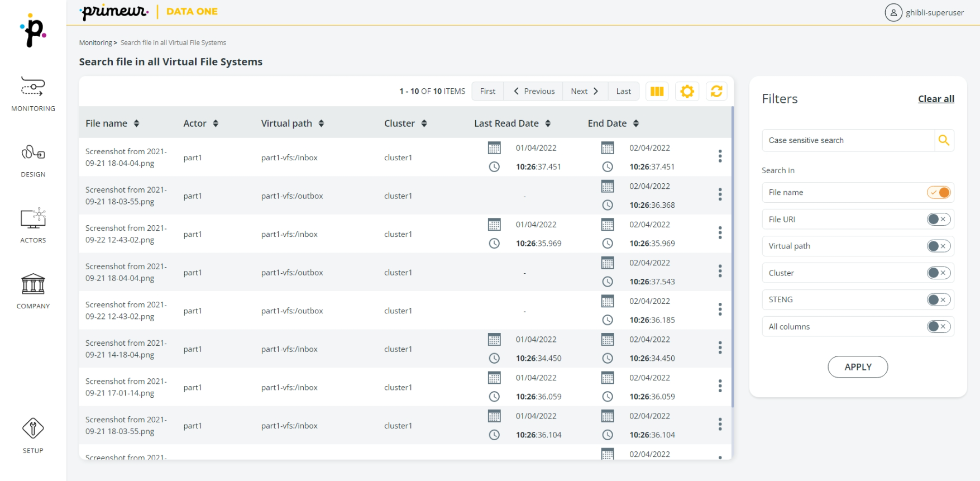Click the primeur wordmark logo

(x=114, y=12)
